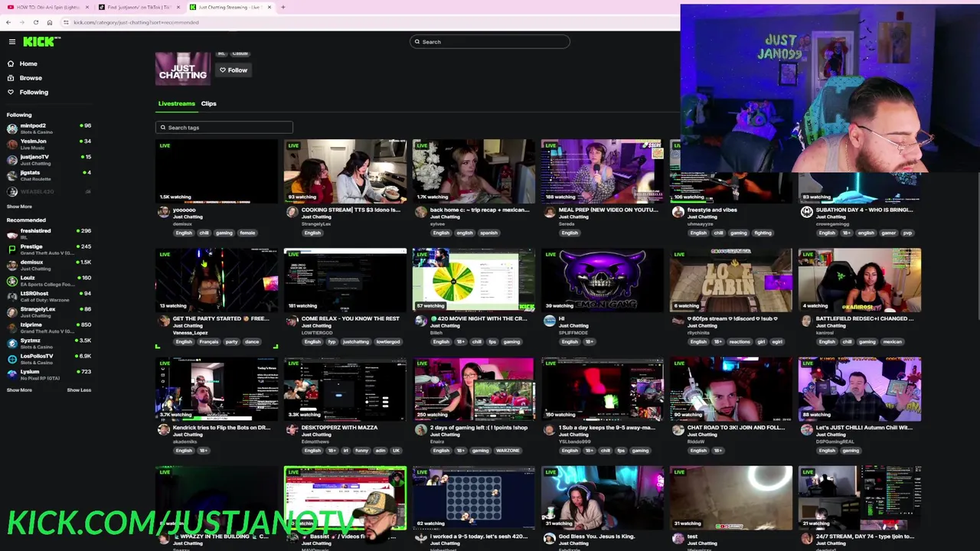This screenshot has height=551, width=980.
Task: Close the YouTube HOW TO tab
Action: (x=87, y=7)
